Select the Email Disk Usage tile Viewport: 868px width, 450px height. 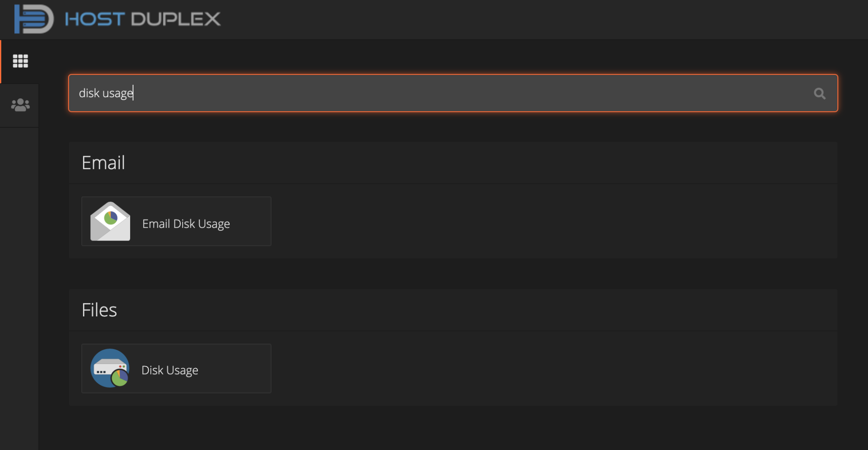click(176, 221)
